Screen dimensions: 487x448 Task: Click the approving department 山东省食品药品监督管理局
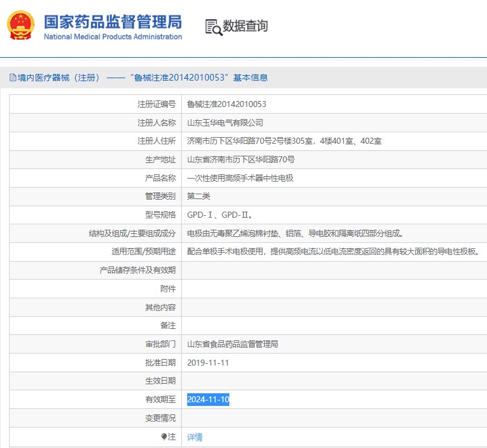point(232,345)
